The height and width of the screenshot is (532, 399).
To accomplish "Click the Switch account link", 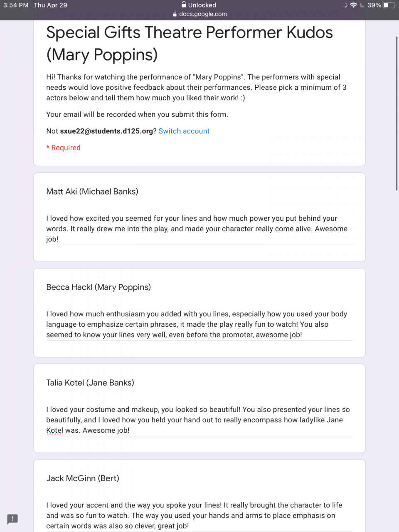I will point(184,131).
